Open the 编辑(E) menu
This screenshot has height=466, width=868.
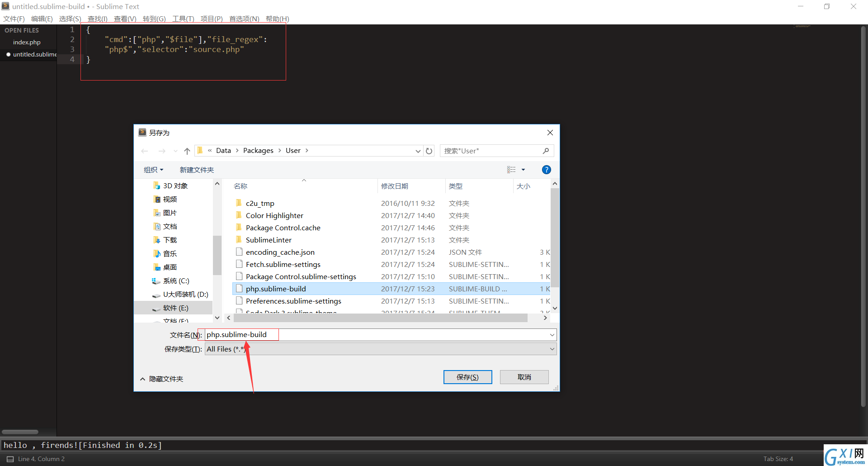42,19
